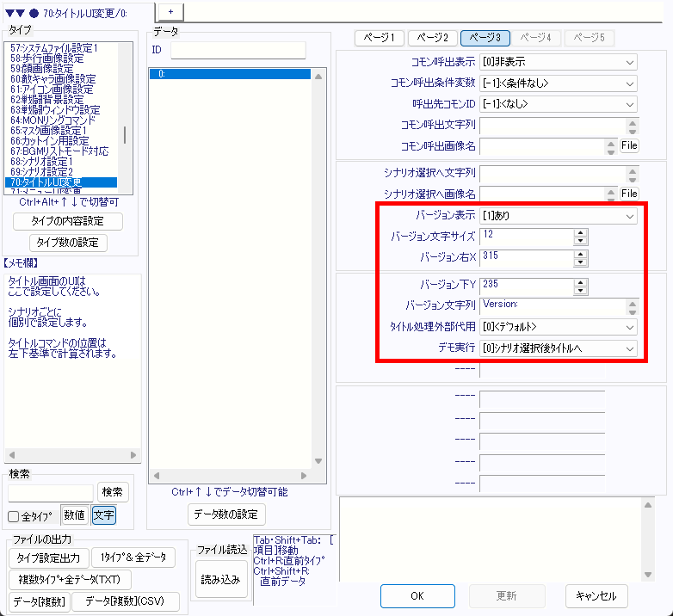Increase バージョン文字サイズ with up arrow

581,232
